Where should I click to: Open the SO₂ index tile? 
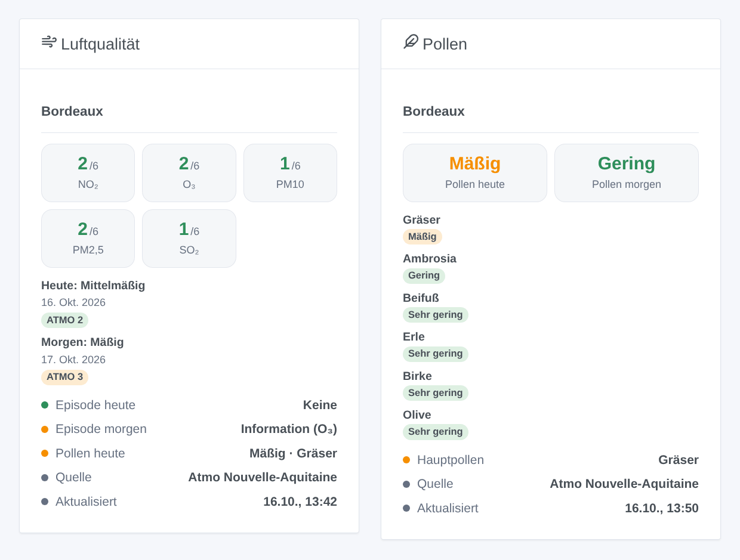(189, 239)
